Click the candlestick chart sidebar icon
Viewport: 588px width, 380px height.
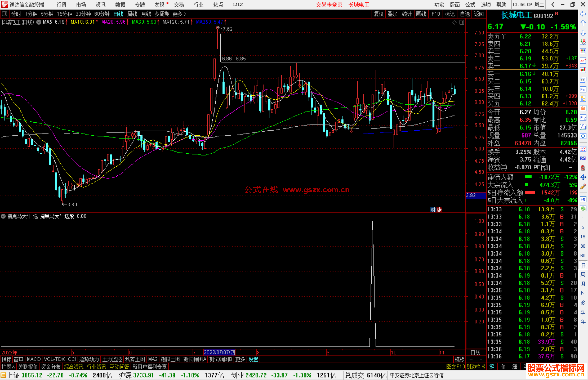583,70
